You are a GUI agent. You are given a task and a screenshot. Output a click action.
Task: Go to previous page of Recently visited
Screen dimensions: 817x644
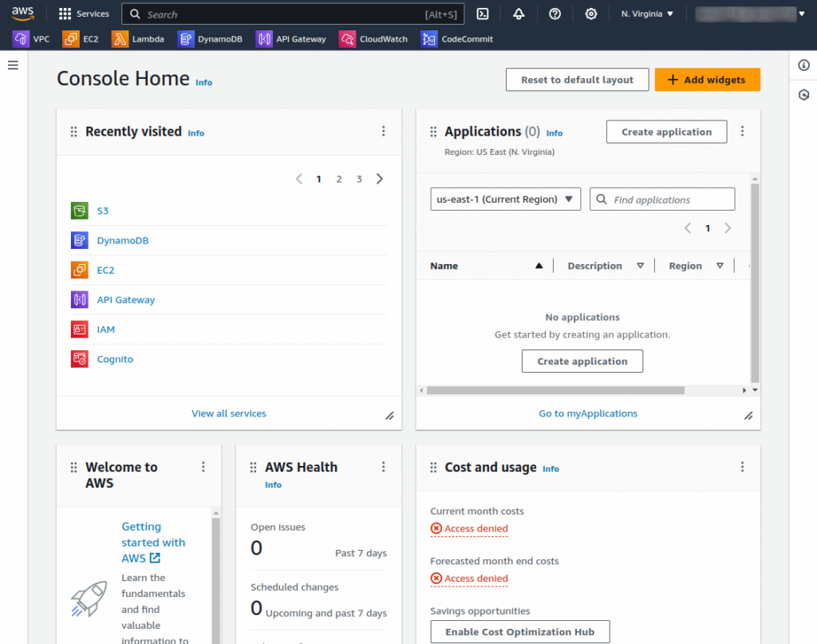tap(299, 180)
